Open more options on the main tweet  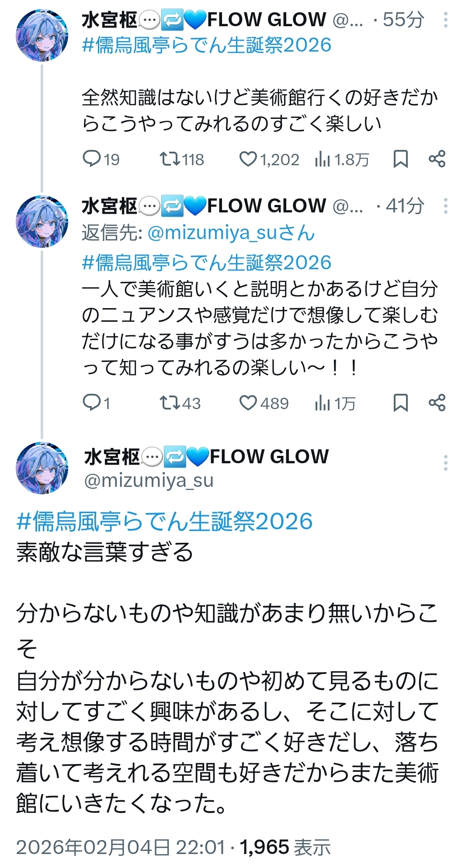pos(445,462)
